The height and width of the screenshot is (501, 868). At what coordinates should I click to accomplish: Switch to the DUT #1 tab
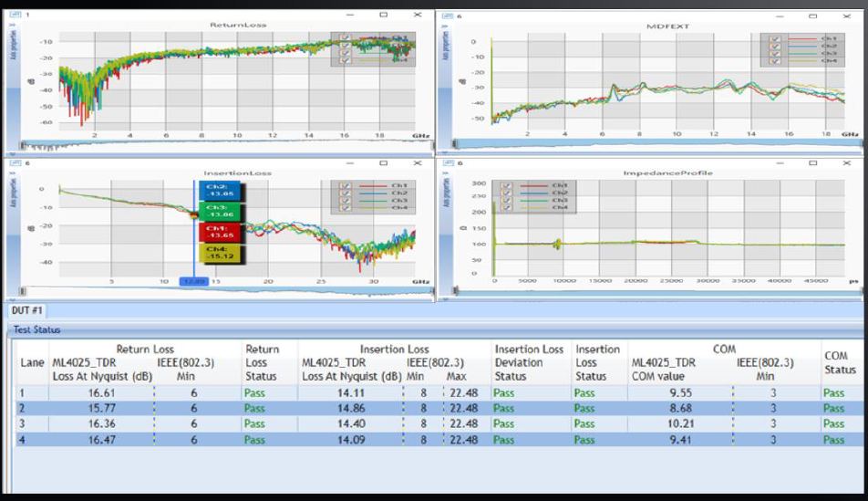click(28, 310)
